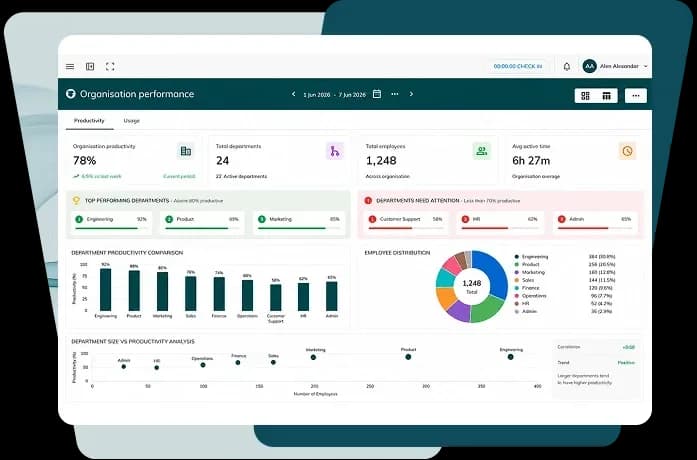Screen dimensions: 697x460
Task: Go to the next date range
Action: (411, 94)
